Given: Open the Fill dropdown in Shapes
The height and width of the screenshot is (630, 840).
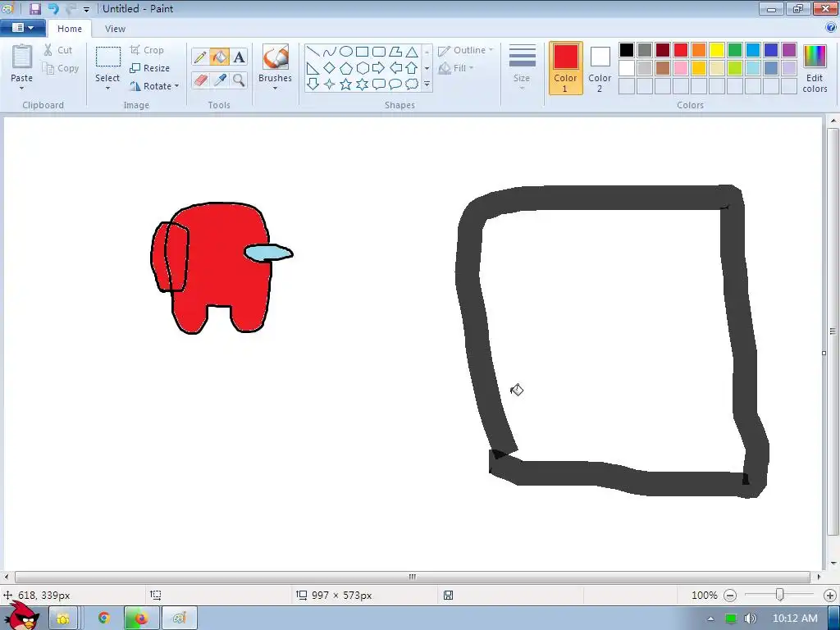Looking at the screenshot, I should tap(456, 68).
